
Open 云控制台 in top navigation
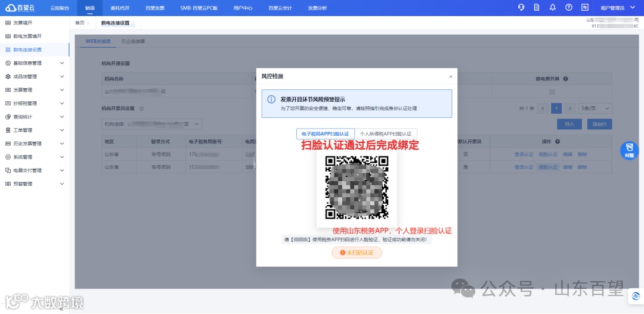pos(60,8)
